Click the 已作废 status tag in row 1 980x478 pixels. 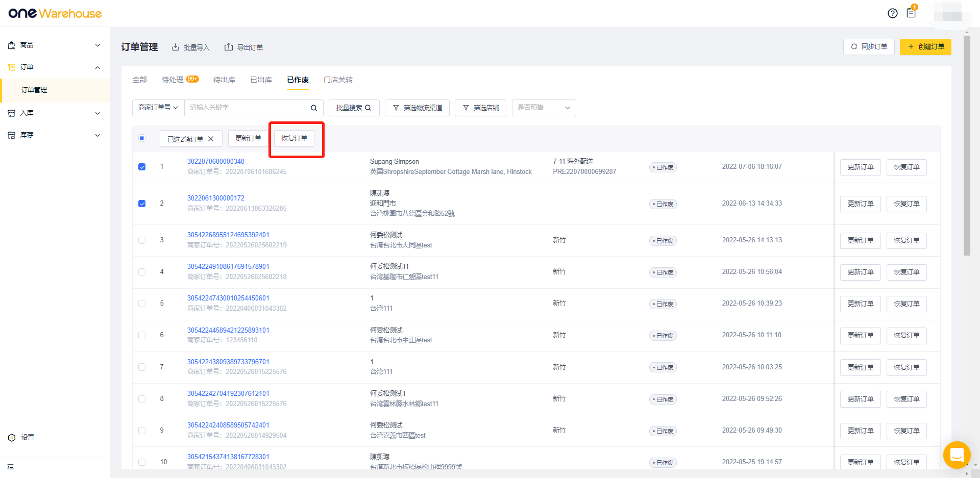pyautogui.click(x=663, y=167)
